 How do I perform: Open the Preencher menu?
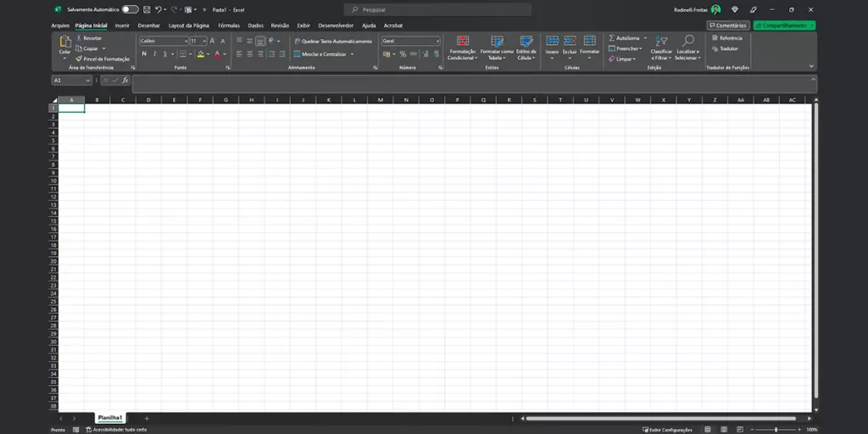[625, 48]
